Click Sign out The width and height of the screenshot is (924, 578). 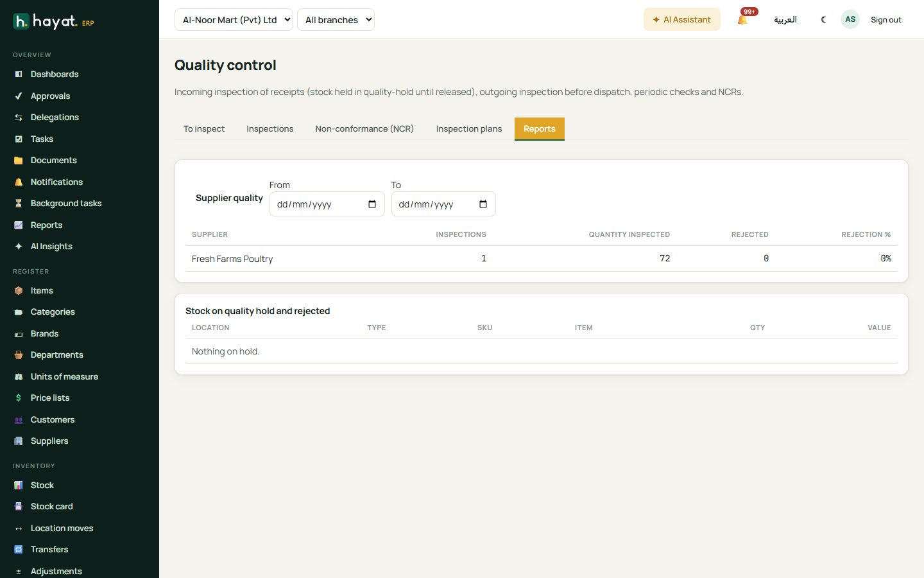886,20
